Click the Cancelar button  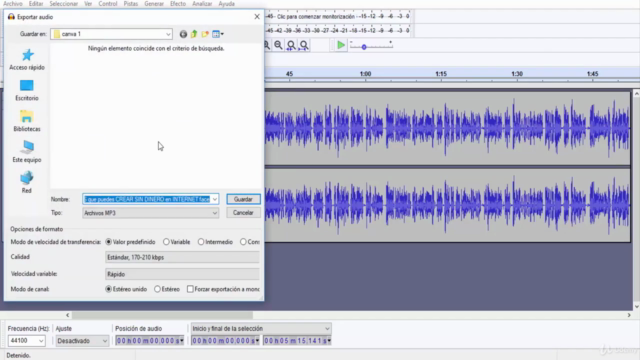(x=243, y=213)
